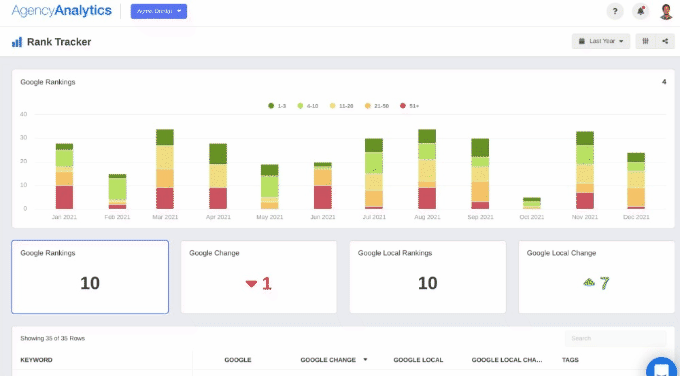Sort by the Google Change column arrow
This screenshot has height=376, width=680.
pos(365,360)
